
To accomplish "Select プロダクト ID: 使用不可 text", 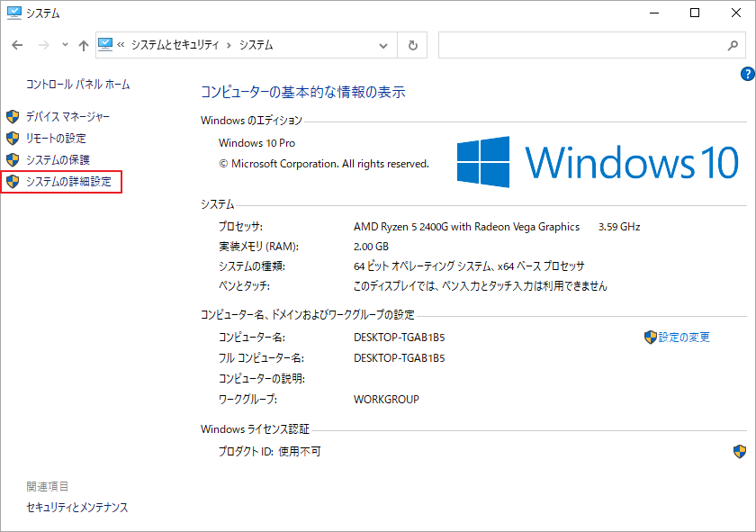I will pos(269,452).
